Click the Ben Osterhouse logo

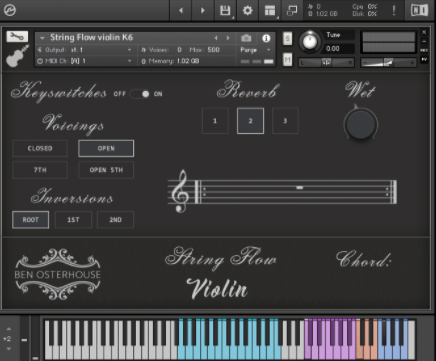(57, 274)
